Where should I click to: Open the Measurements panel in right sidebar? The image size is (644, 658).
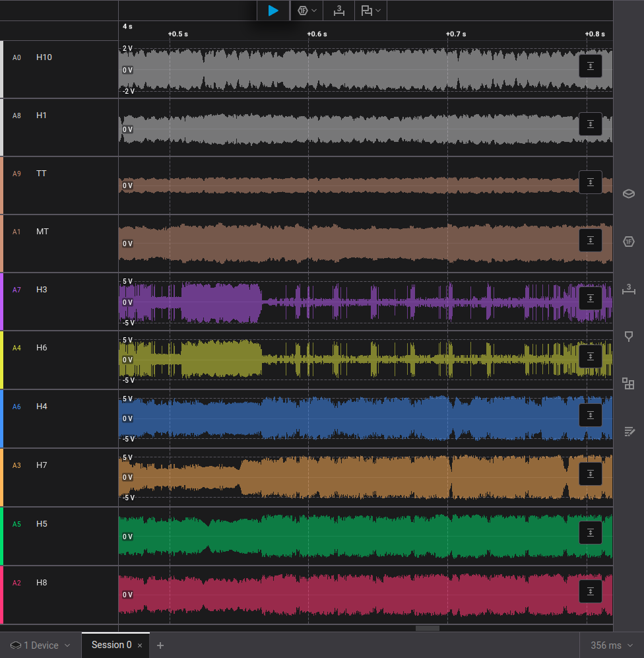coord(629,289)
